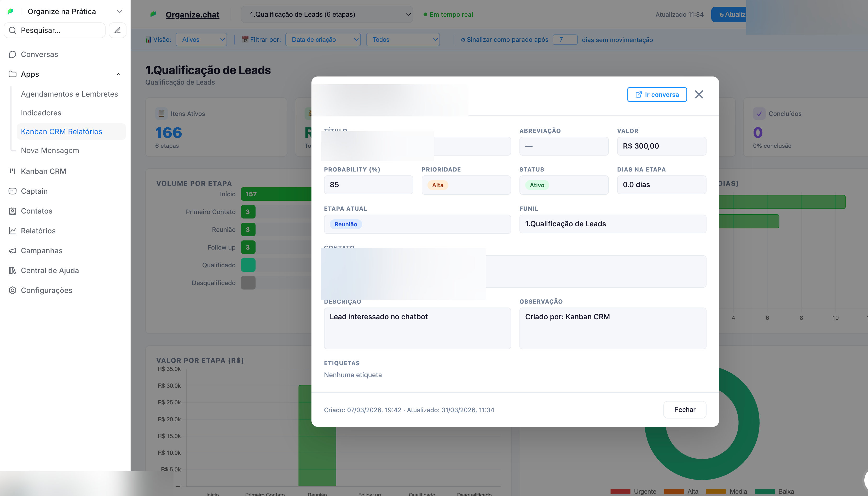Open the Conversas section

39,55
